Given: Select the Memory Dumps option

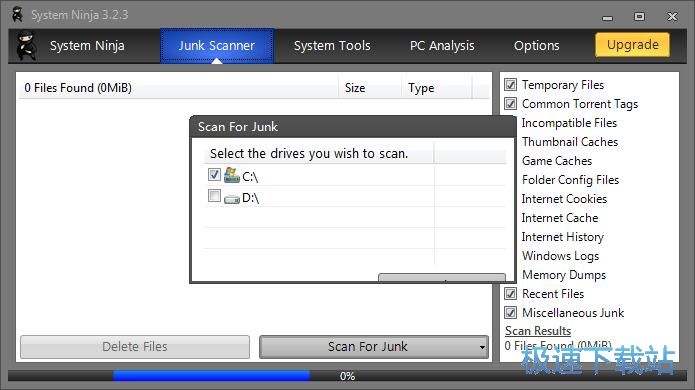Looking at the screenshot, I should (564, 275).
